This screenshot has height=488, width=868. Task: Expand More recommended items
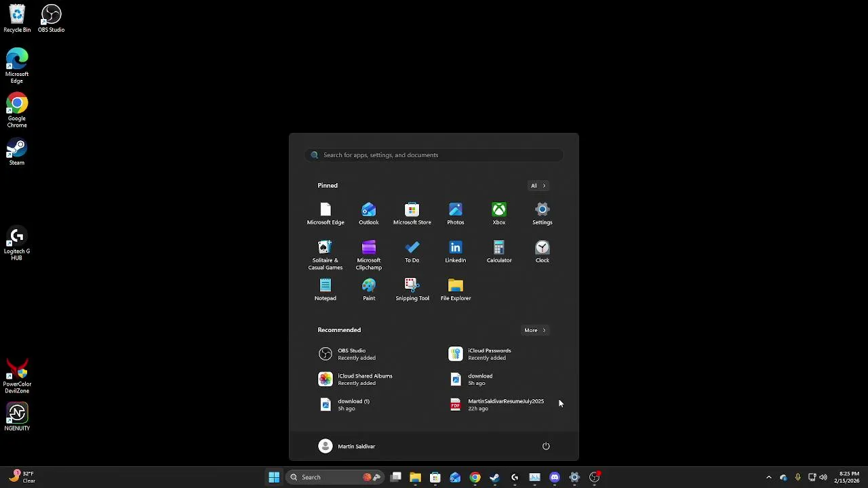(534, 330)
